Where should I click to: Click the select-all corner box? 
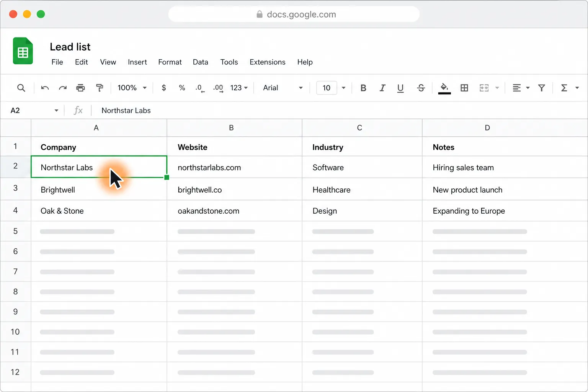(15, 128)
